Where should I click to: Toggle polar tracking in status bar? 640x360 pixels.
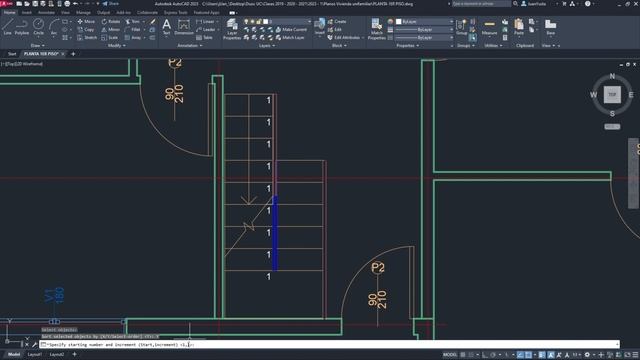click(x=493, y=355)
